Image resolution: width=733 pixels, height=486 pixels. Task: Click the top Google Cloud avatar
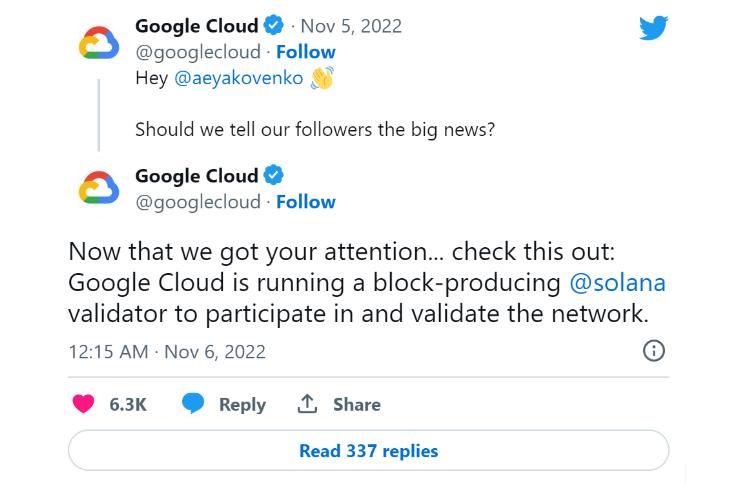tap(99, 43)
